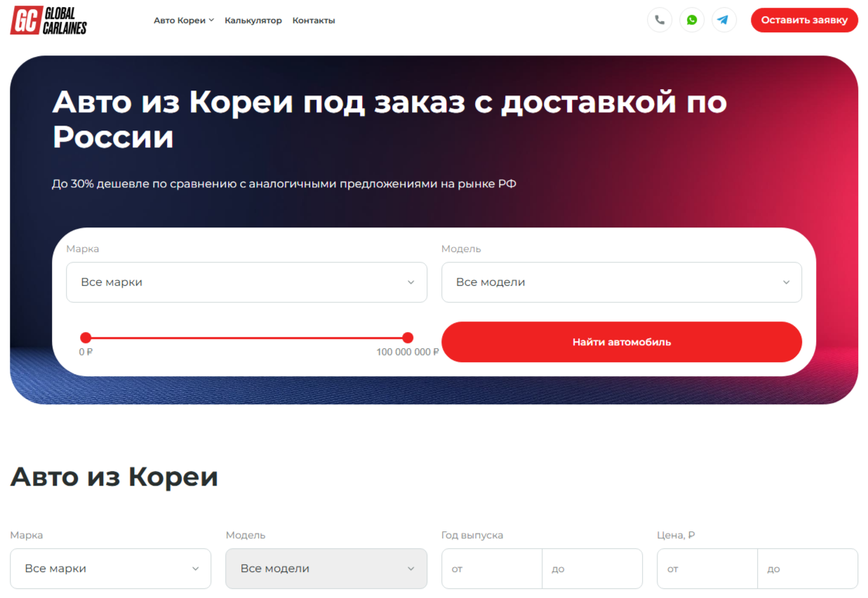
Task: Go to the Контакты page
Action: click(313, 20)
